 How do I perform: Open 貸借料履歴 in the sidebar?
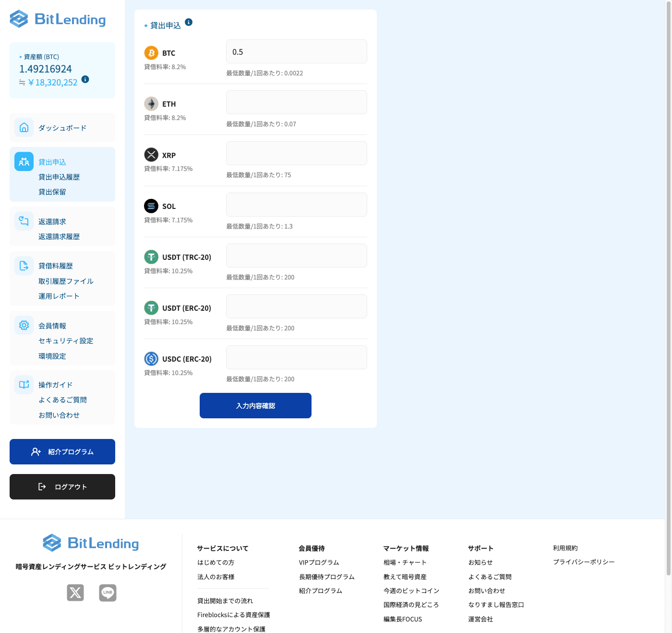click(56, 266)
